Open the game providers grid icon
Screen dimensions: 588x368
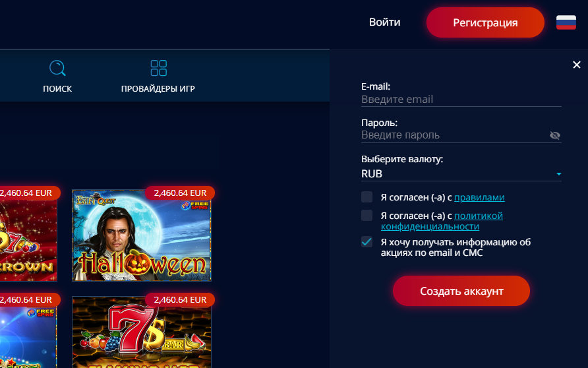tap(158, 69)
